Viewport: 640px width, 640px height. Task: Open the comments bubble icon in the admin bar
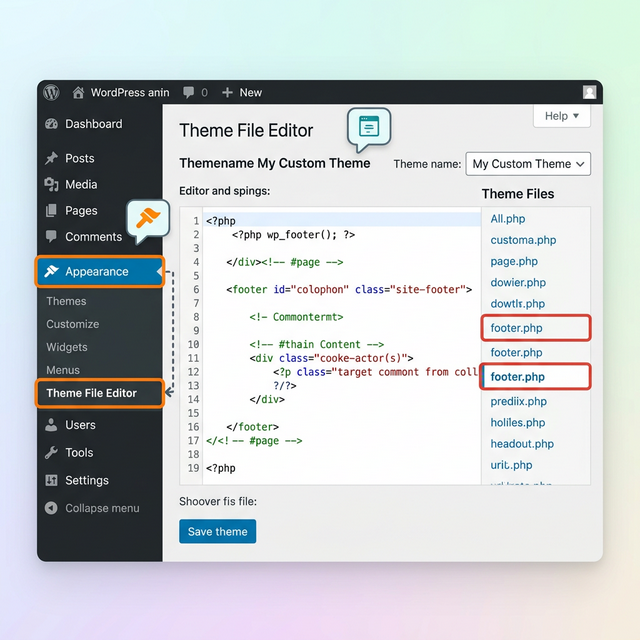(x=188, y=92)
